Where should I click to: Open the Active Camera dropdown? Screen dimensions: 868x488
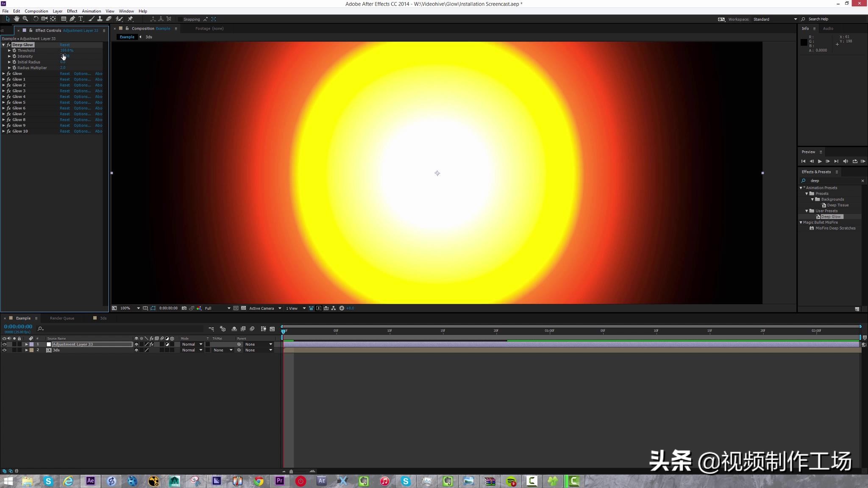262,308
